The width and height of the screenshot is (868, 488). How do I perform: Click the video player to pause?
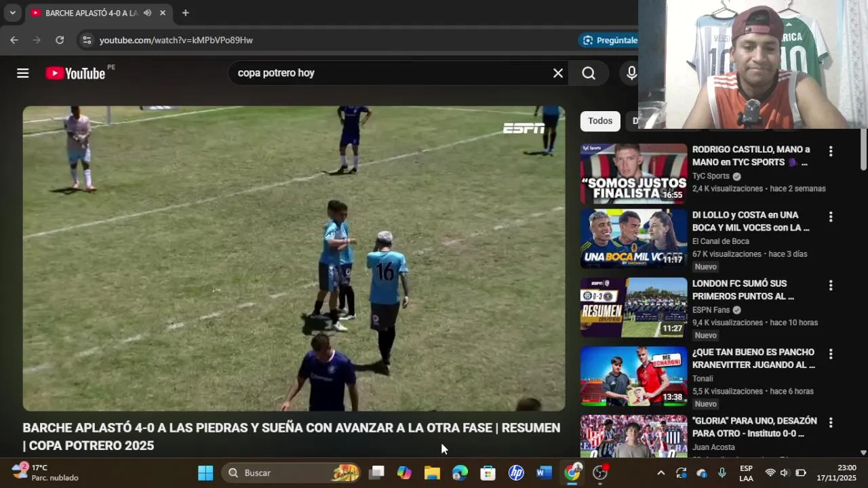(x=294, y=258)
